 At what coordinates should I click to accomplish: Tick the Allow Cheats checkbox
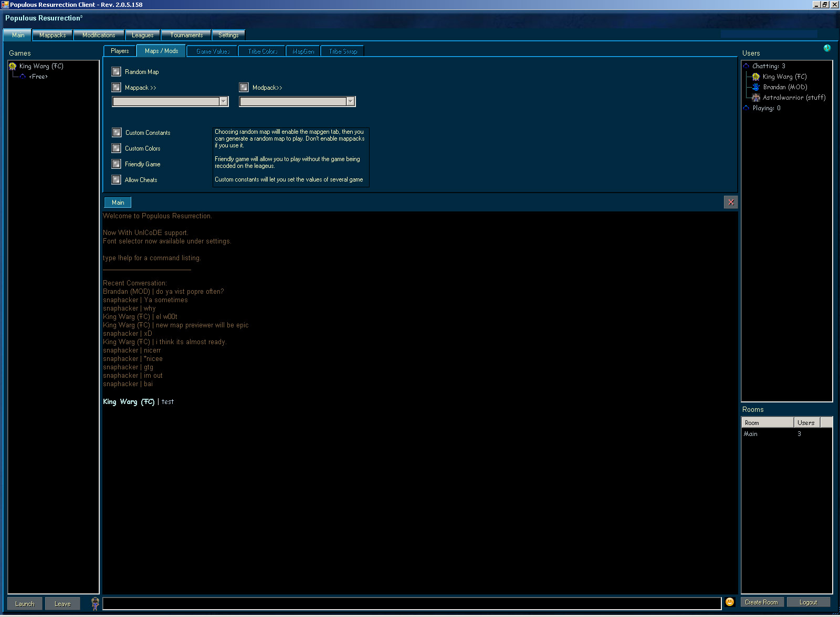tap(116, 179)
